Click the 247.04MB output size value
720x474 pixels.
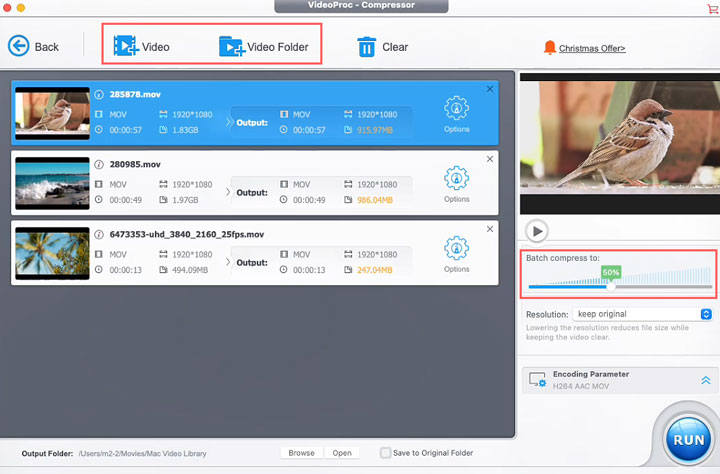(375, 270)
